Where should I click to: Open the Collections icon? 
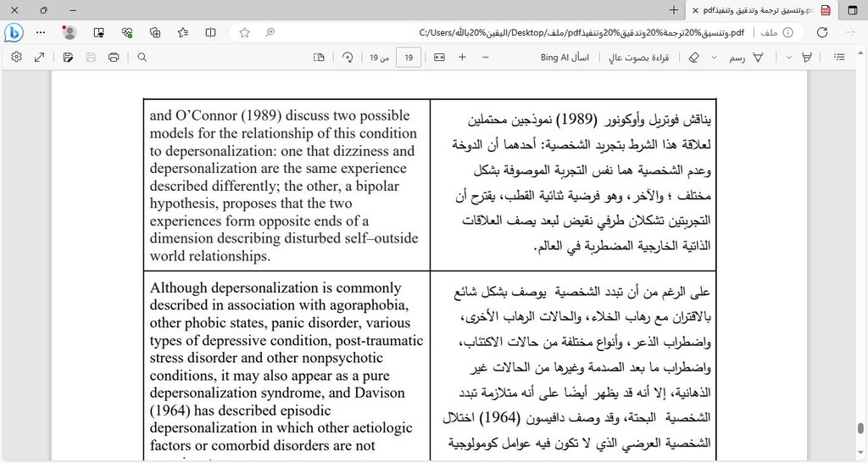[155, 33]
